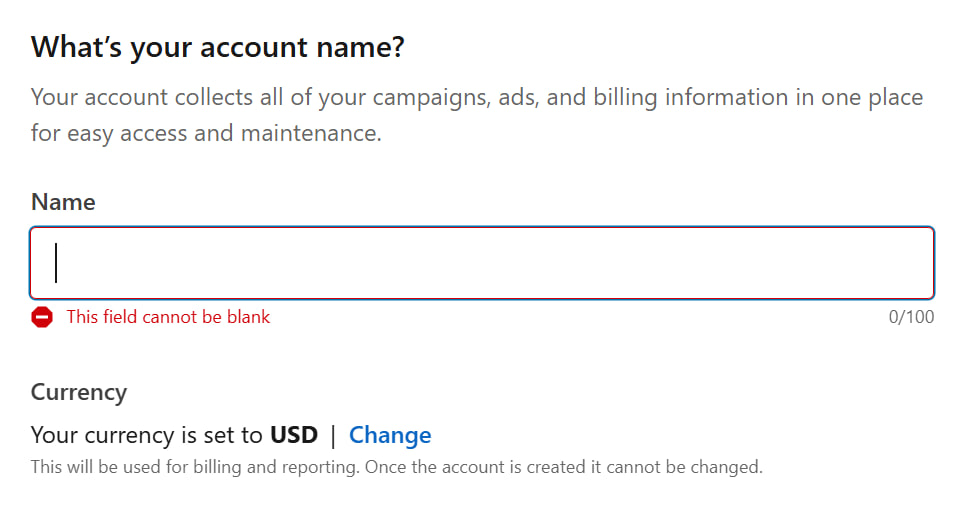
Task: Click 'Your currency is set to' text
Action: [148, 435]
